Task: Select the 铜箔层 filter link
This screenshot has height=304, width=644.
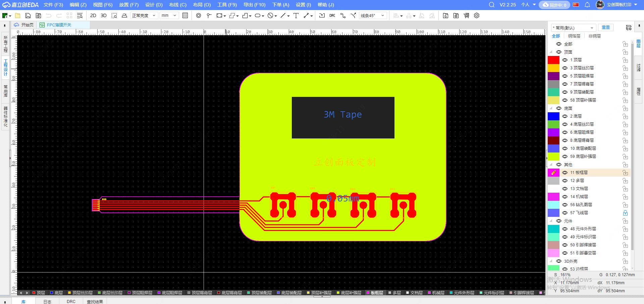Action: (574, 36)
